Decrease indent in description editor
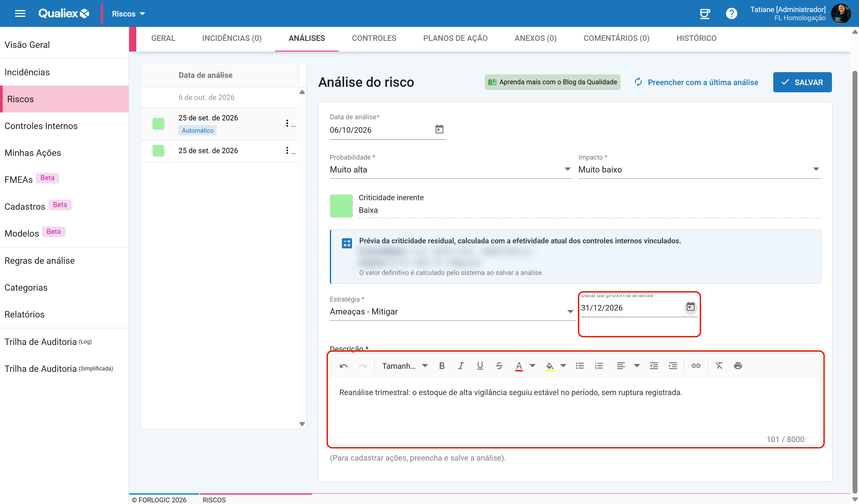The width and height of the screenshot is (859, 504). (x=654, y=366)
